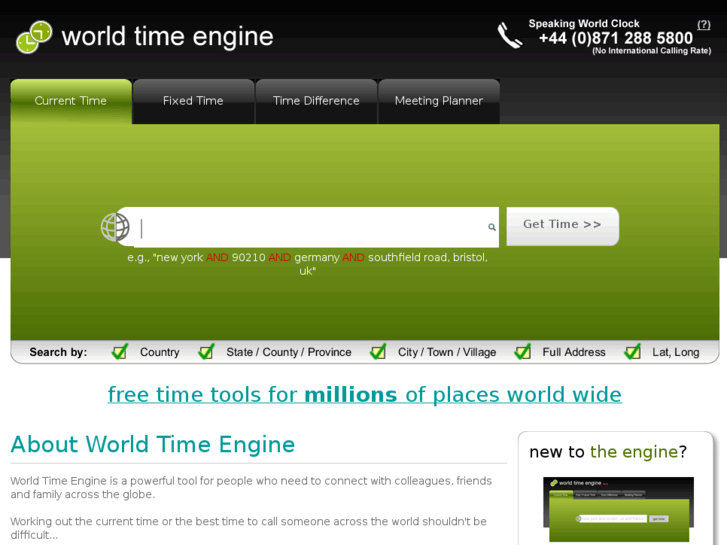Open the (?) help link
This screenshot has width=727, height=545.
(703, 25)
